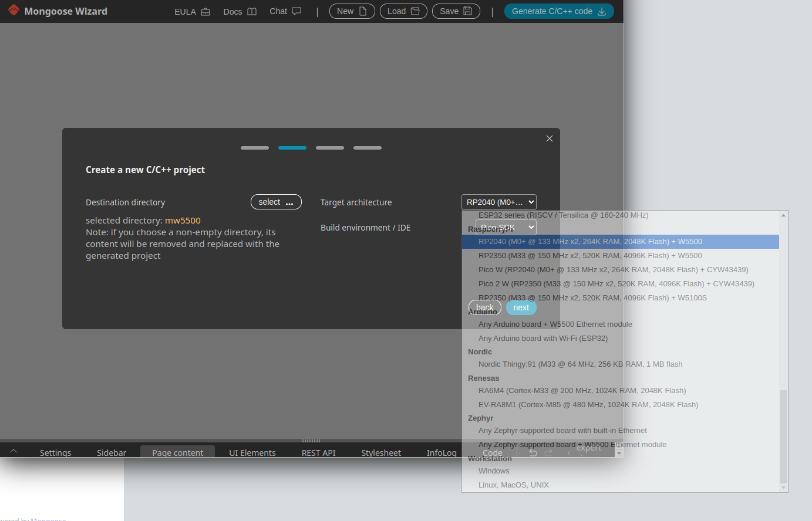Screen dimensions: 812x521
Task: Select Linux, MacOS, UNIX workstation option
Action: pyautogui.click(x=513, y=485)
